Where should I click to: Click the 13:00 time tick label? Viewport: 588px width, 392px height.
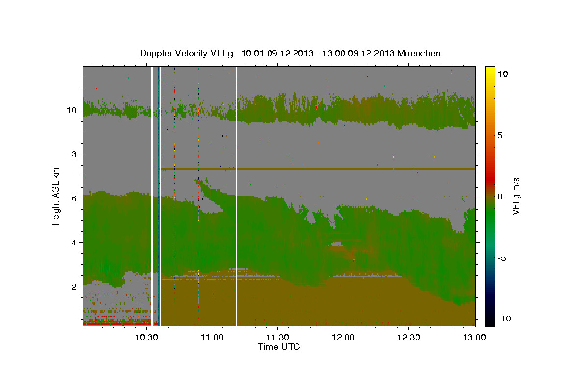[x=474, y=337]
